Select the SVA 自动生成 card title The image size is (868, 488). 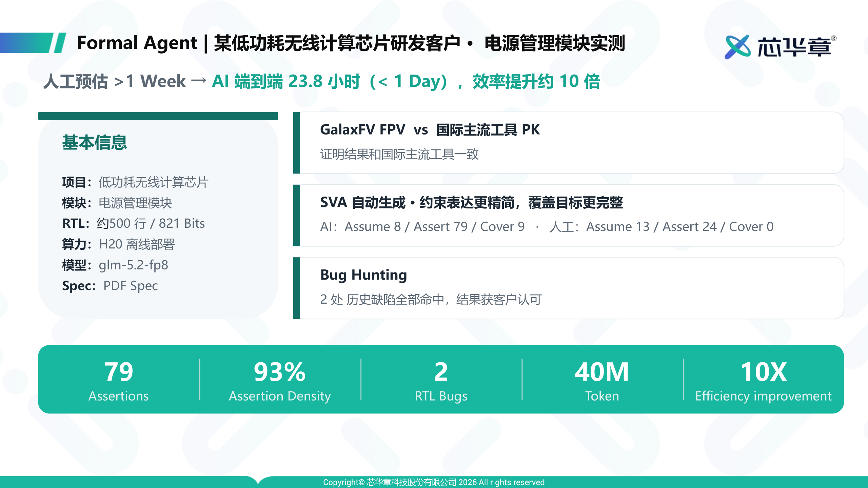471,202
